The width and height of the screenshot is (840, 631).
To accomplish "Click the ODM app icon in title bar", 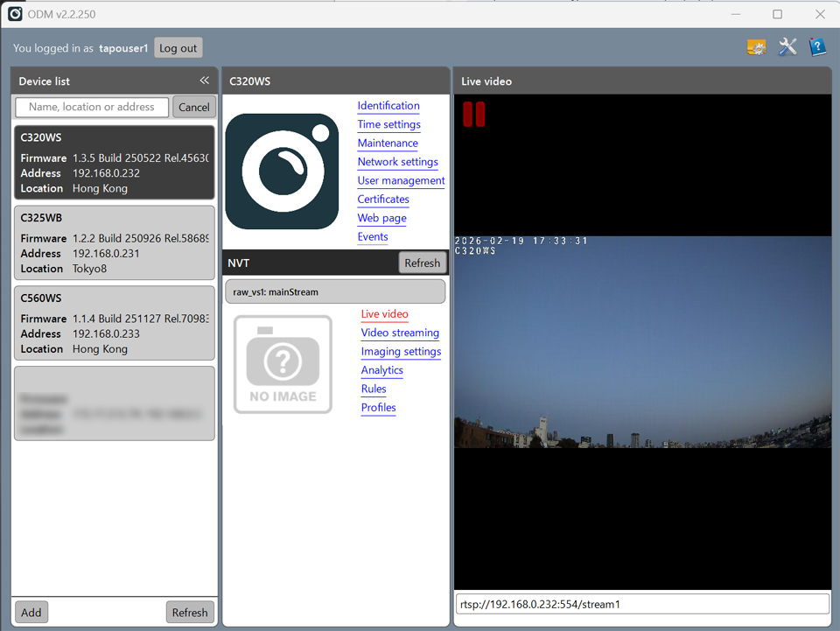I will [15, 14].
